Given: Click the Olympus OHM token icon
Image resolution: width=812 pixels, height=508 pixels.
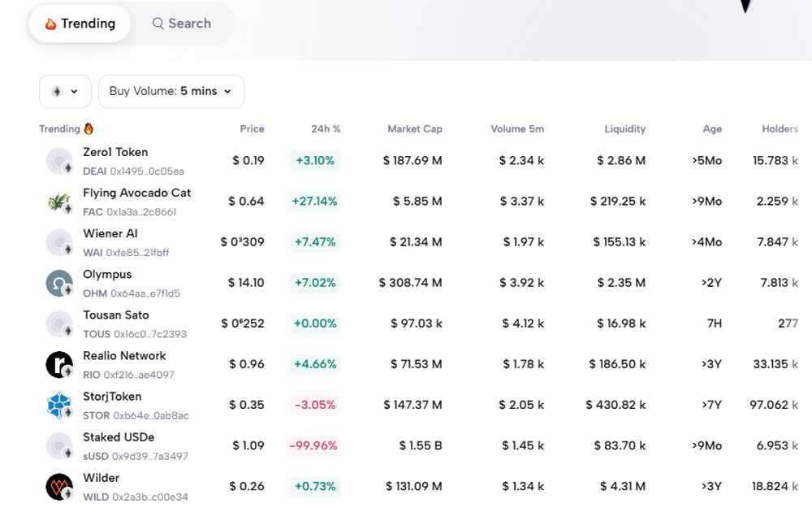Looking at the screenshot, I should (59, 283).
